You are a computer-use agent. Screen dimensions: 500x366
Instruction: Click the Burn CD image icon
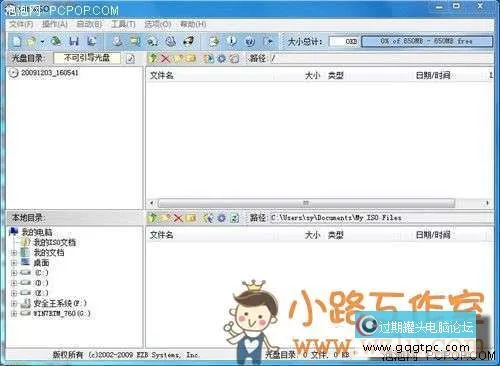(189, 41)
